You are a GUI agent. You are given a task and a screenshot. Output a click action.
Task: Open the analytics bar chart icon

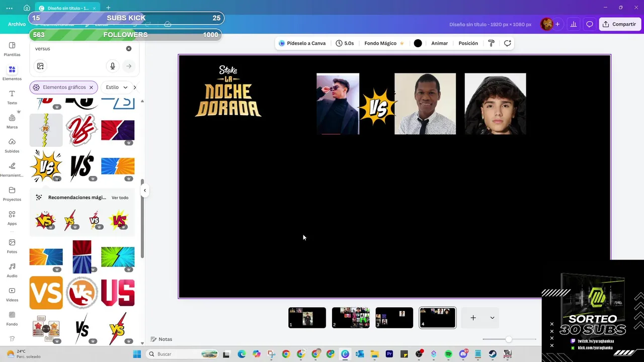point(573,24)
